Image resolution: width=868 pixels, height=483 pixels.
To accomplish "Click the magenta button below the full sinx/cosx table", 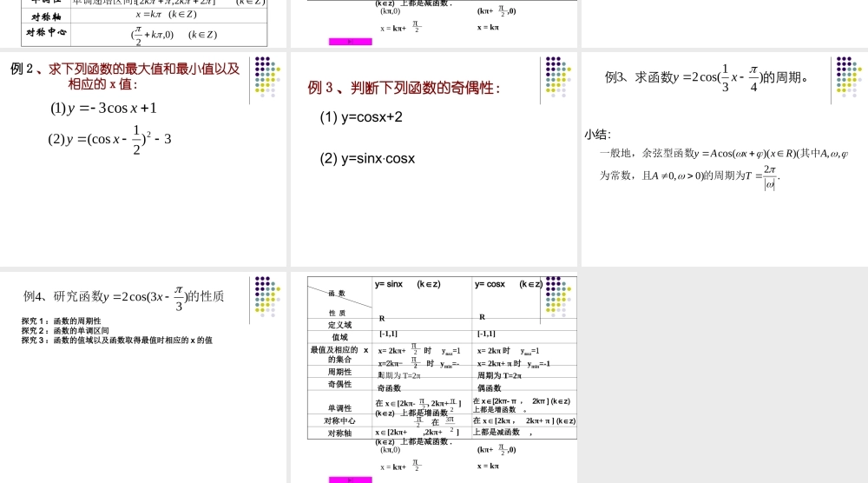I will click(x=351, y=480).
